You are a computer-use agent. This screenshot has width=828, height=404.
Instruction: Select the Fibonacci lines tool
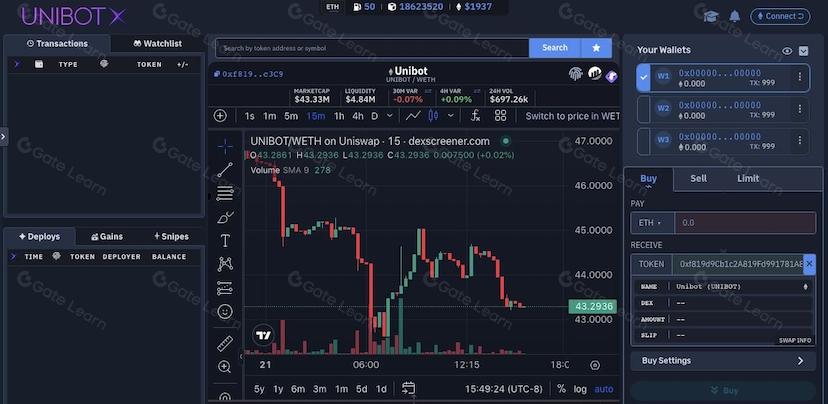[225, 193]
